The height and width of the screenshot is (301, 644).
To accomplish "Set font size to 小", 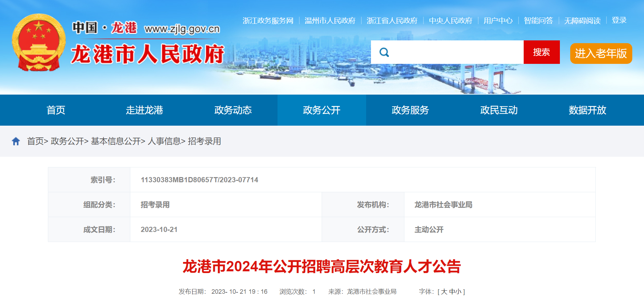I will pyautogui.click(x=458, y=292).
